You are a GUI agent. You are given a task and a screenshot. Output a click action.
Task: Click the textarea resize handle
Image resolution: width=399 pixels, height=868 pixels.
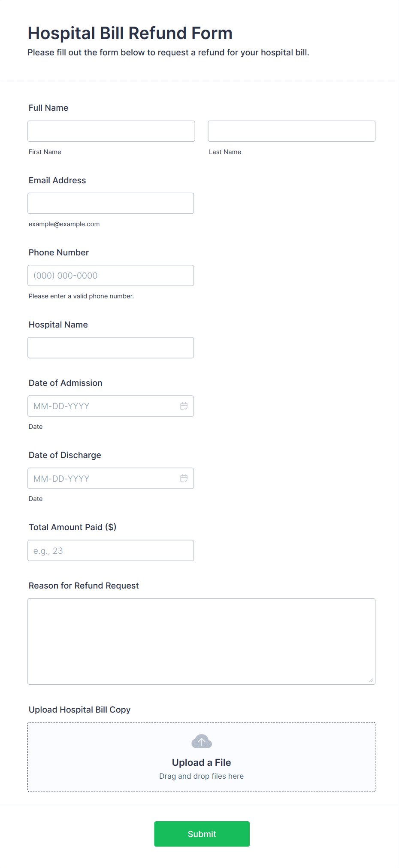[x=371, y=680]
